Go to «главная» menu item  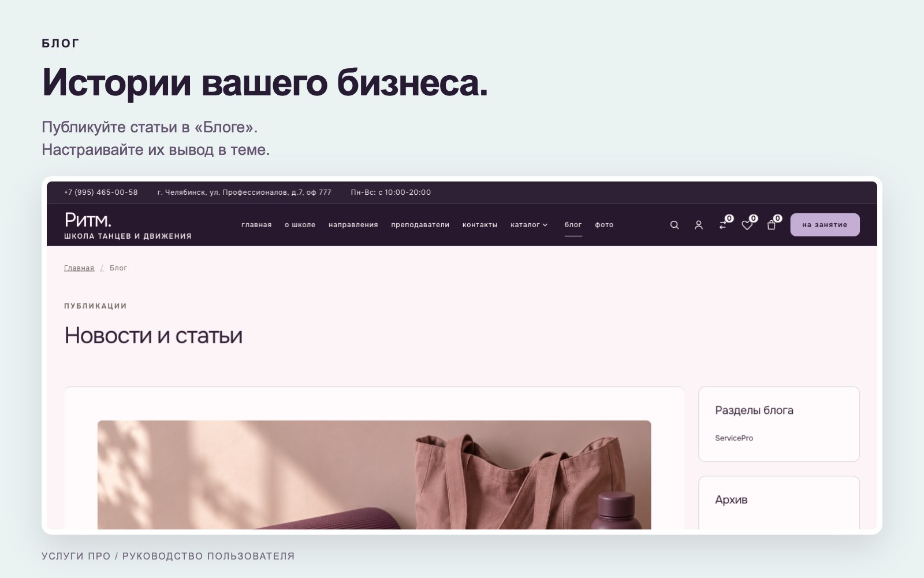coord(256,225)
